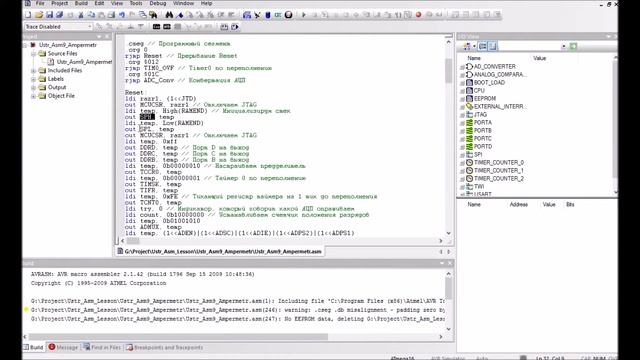The width and height of the screenshot is (640, 360).
Task: Switch to the Message output tab
Action: (63, 347)
